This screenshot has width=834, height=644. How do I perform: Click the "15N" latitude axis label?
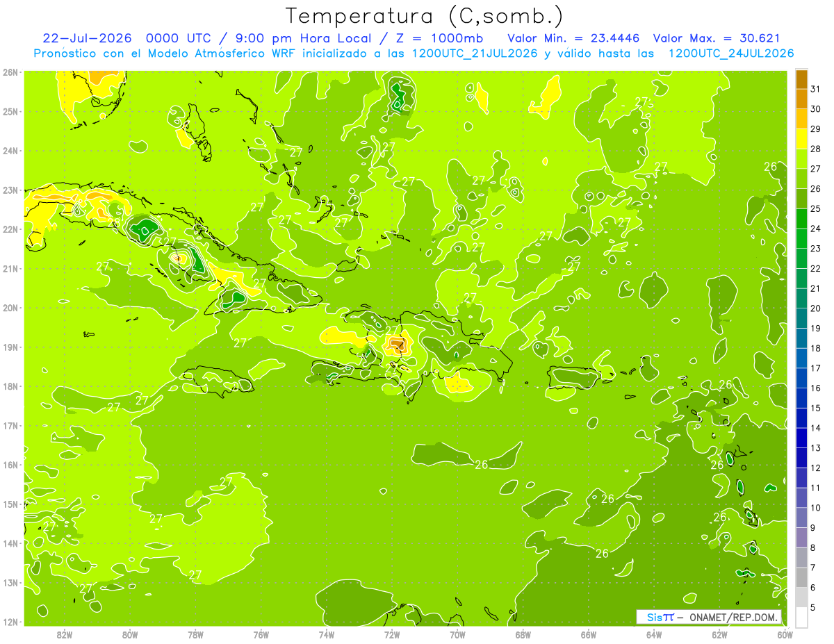pyautogui.click(x=10, y=504)
